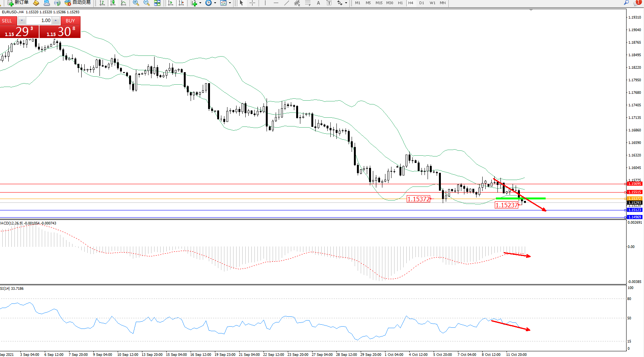Screen dimensions: 644x357
Task: Click the zoom in magnifier icon
Action: [136, 3]
